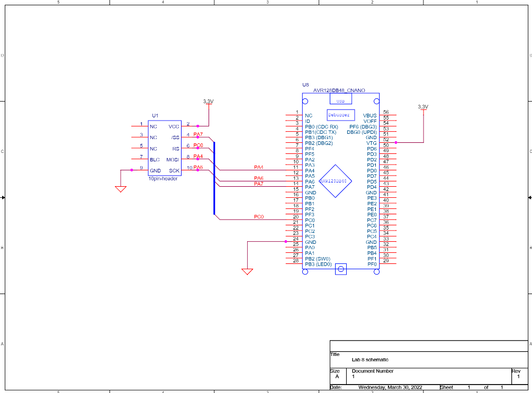Select the PC0 net label near pin 20
This screenshot has width=532, height=393.
click(x=259, y=217)
